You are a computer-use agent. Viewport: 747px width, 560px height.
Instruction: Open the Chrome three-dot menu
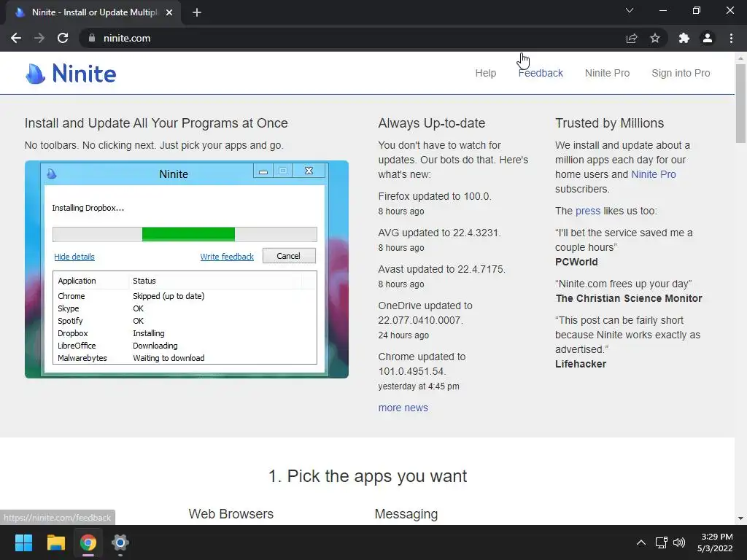click(731, 38)
